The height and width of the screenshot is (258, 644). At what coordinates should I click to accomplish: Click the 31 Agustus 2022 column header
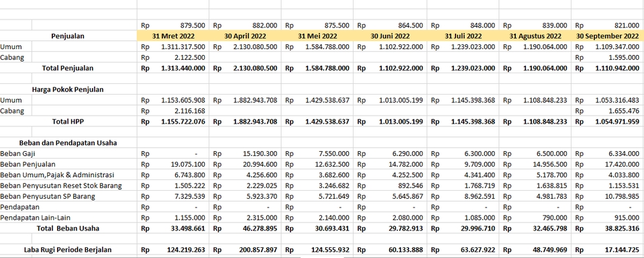535,36
